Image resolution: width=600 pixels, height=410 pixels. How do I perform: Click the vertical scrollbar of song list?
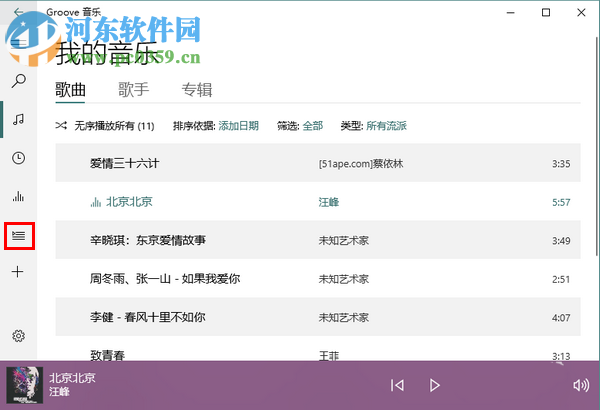(x=597, y=145)
